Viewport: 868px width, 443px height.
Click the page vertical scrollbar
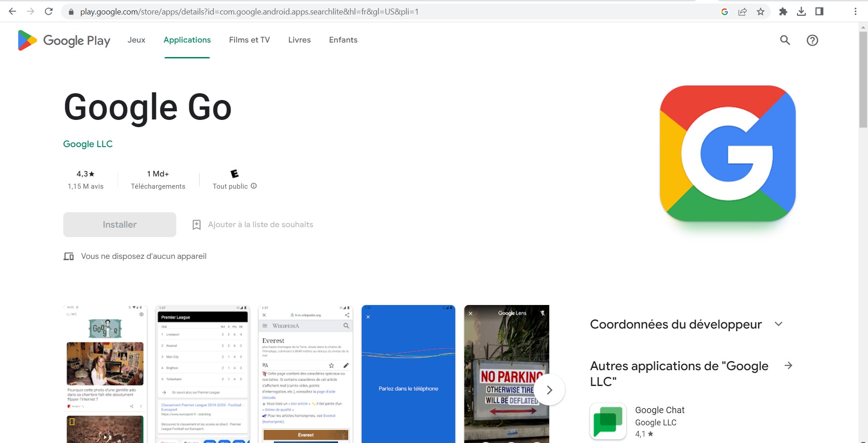pyautogui.click(x=863, y=81)
